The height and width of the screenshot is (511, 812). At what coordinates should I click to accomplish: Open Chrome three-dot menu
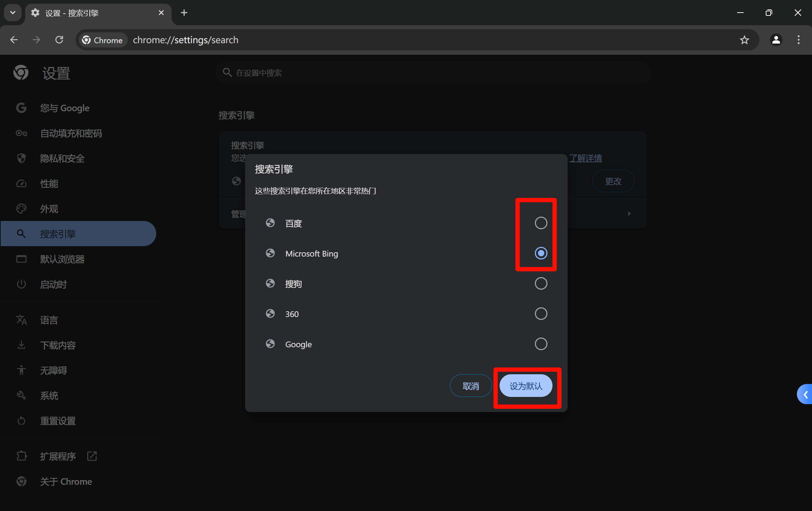pyautogui.click(x=798, y=40)
